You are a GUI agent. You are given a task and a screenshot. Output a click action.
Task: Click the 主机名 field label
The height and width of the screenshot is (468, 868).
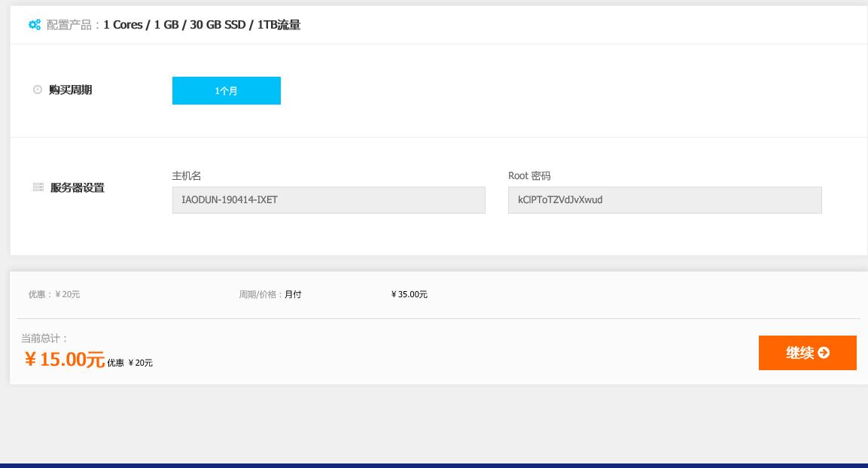point(186,176)
